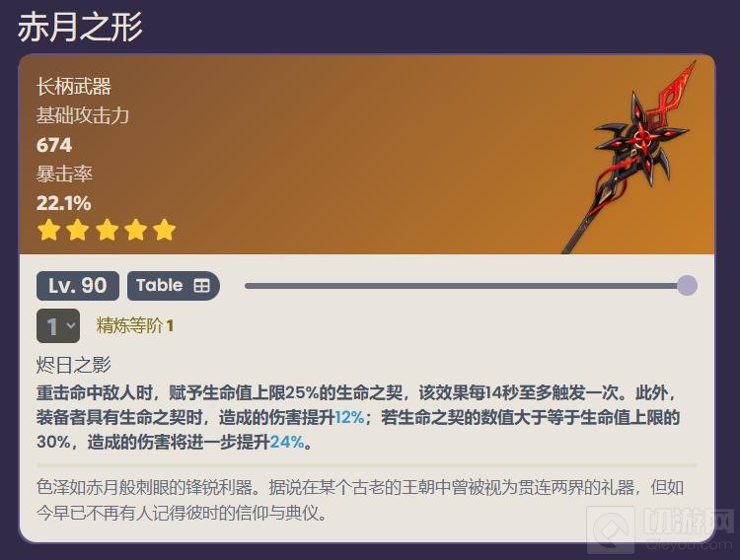
Task: Click the grid icon inside Table button
Action: click(x=201, y=286)
